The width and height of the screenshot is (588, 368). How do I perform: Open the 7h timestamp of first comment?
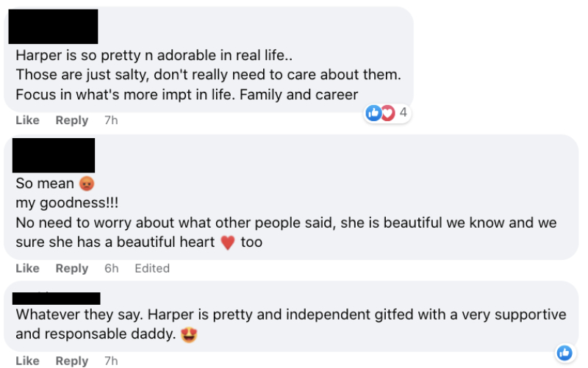point(111,120)
